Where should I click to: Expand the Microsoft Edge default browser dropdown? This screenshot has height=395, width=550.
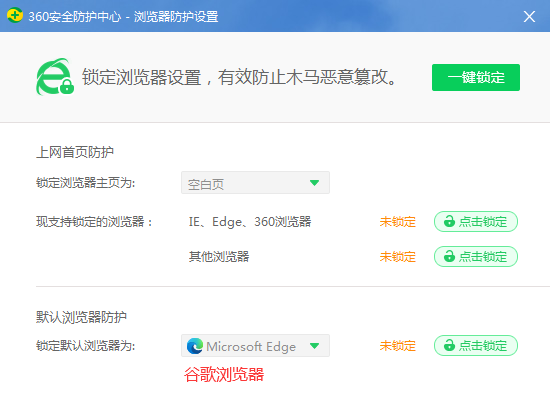[255, 346]
